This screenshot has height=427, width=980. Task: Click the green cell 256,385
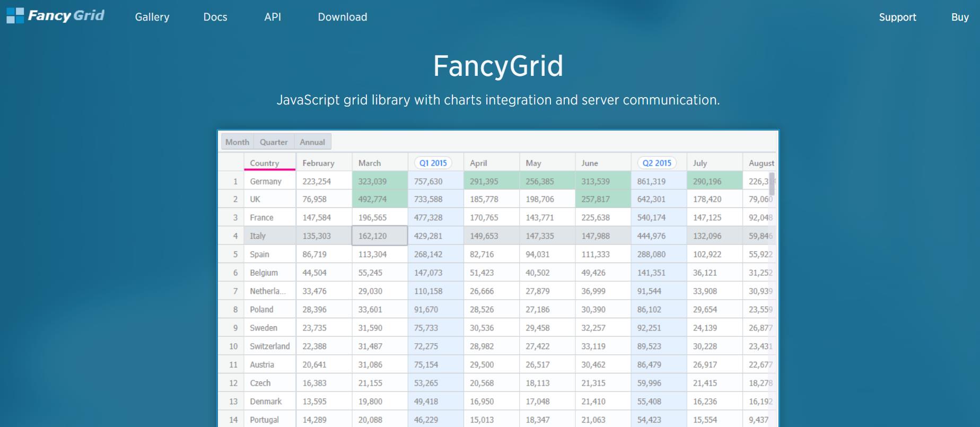547,181
